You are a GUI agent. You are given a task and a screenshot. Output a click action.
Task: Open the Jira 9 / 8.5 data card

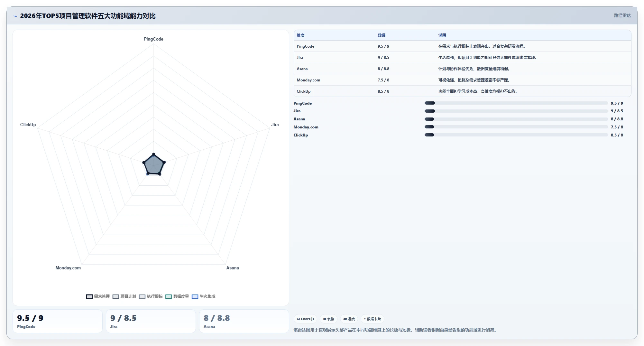coord(151,321)
